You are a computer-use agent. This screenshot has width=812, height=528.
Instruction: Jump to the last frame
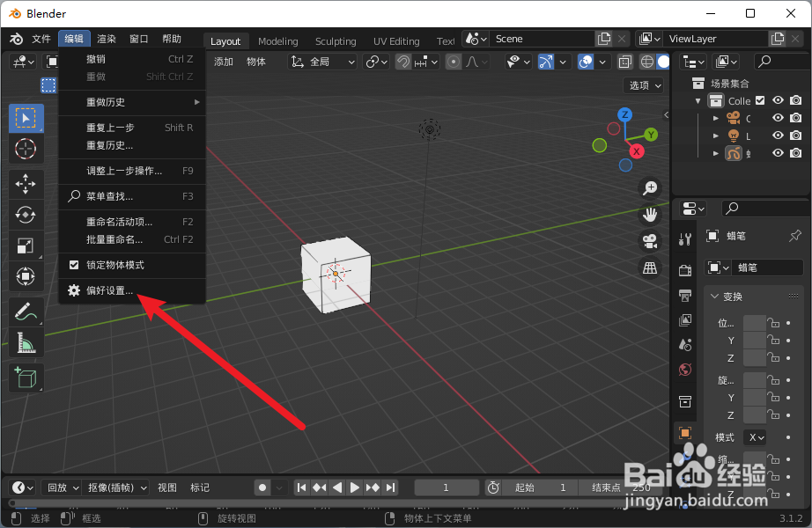pos(391,488)
